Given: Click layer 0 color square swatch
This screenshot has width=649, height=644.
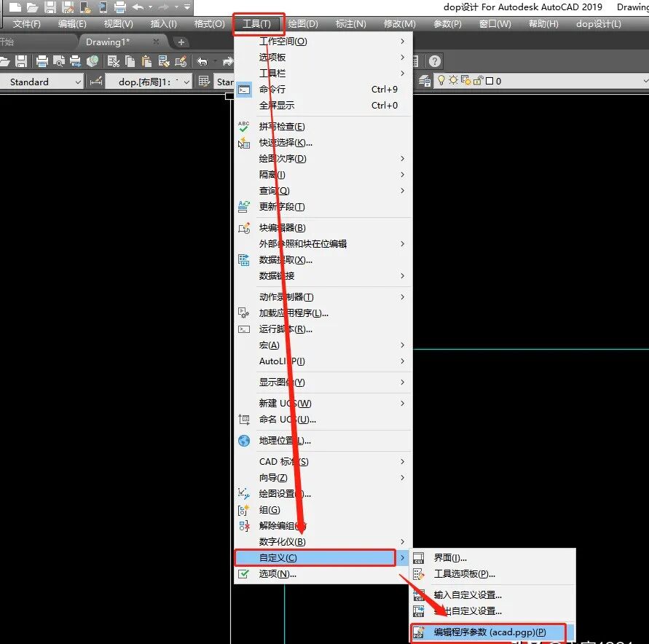Looking at the screenshot, I should [x=489, y=81].
